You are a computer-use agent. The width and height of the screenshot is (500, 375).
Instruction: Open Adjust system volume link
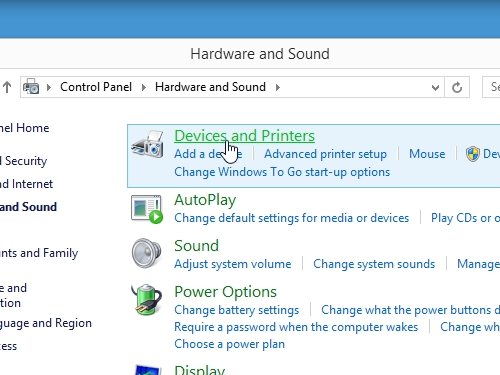[x=233, y=264]
